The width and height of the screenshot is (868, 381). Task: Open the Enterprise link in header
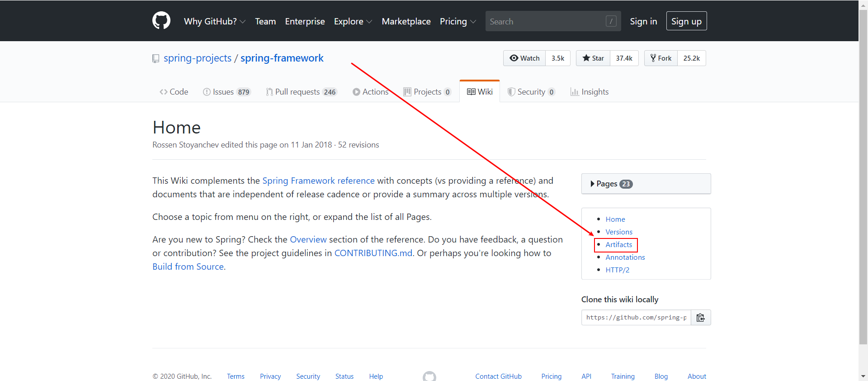pos(305,21)
